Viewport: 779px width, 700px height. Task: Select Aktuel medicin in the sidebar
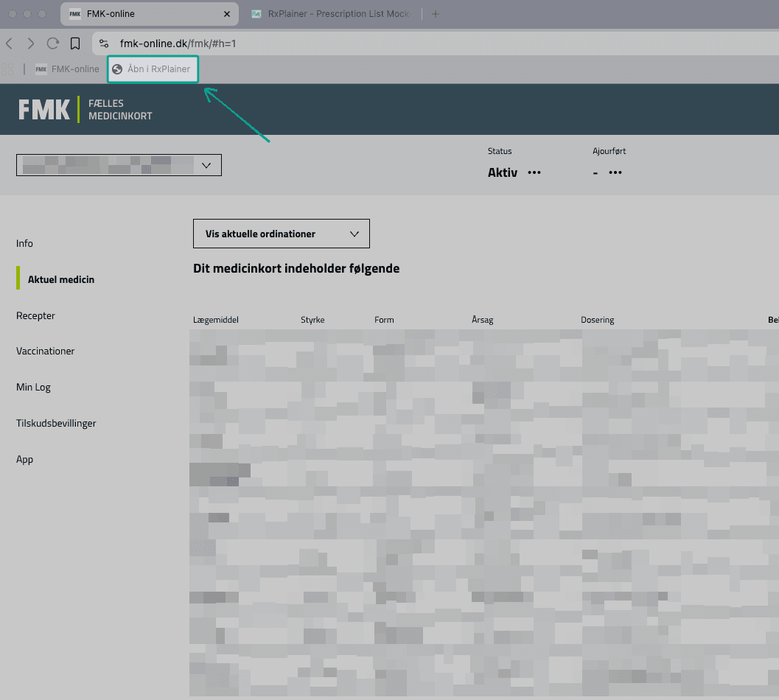(60, 279)
